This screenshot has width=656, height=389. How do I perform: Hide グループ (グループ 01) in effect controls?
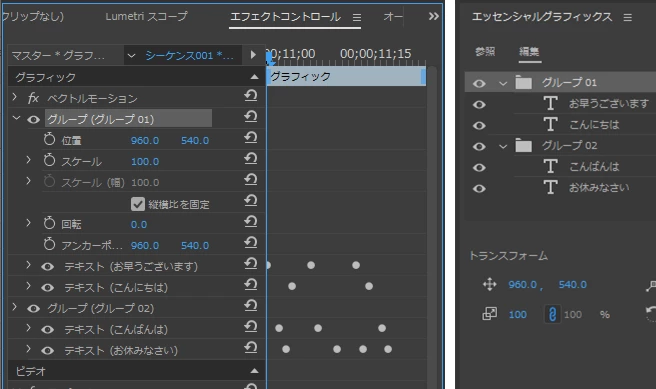tap(33, 120)
